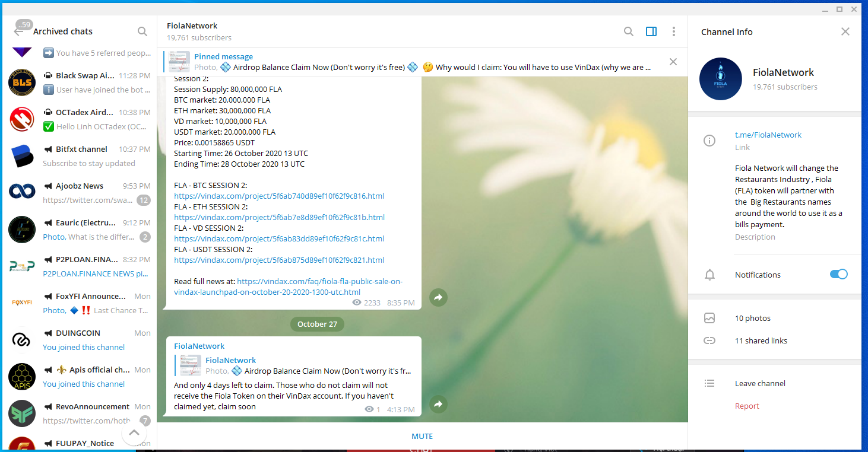Open FLA - USDT Session 2 vindax link
Viewport: 868px width, 452px height.
click(279, 260)
